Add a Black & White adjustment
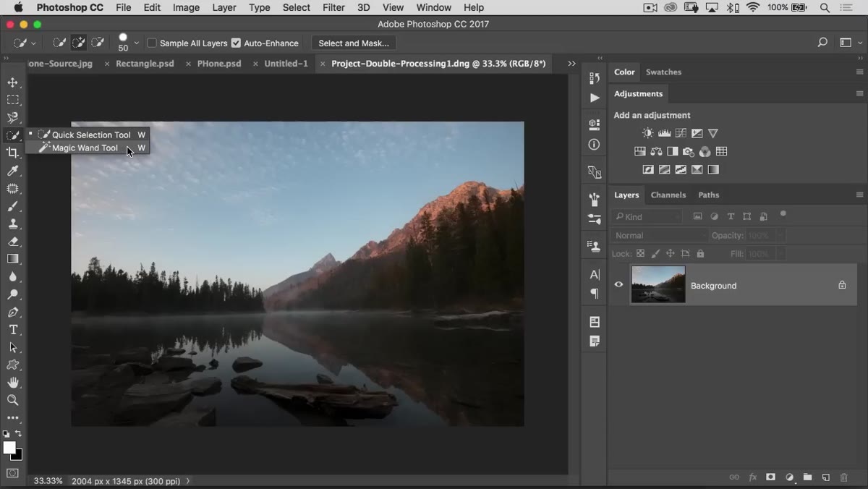 tap(672, 151)
